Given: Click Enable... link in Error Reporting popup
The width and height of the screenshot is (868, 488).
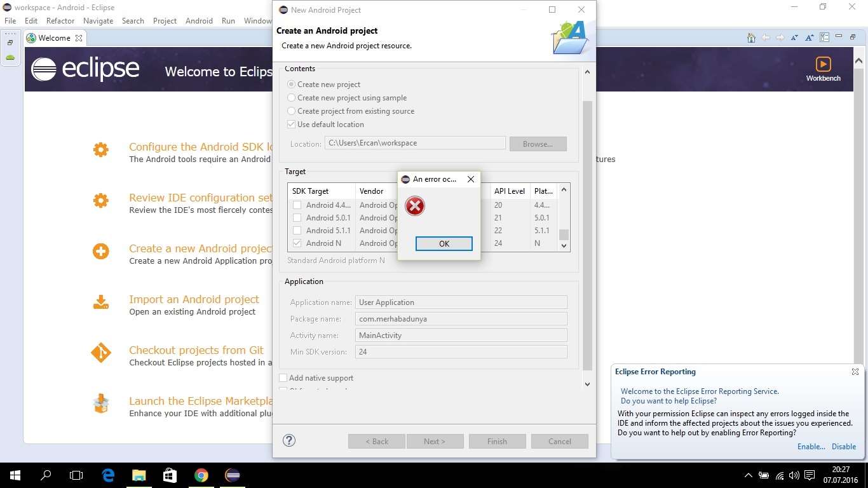Looking at the screenshot, I should point(811,447).
